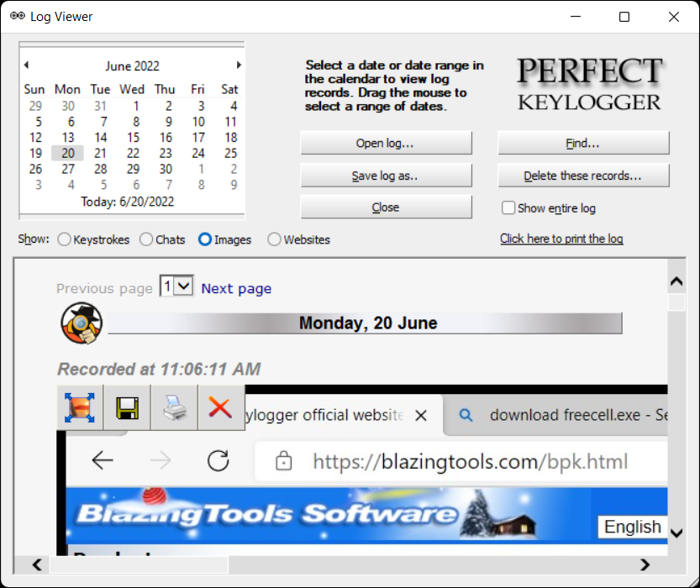Click the Open log... button
This screenshot has width=700, height=588.
click(386, 143)
